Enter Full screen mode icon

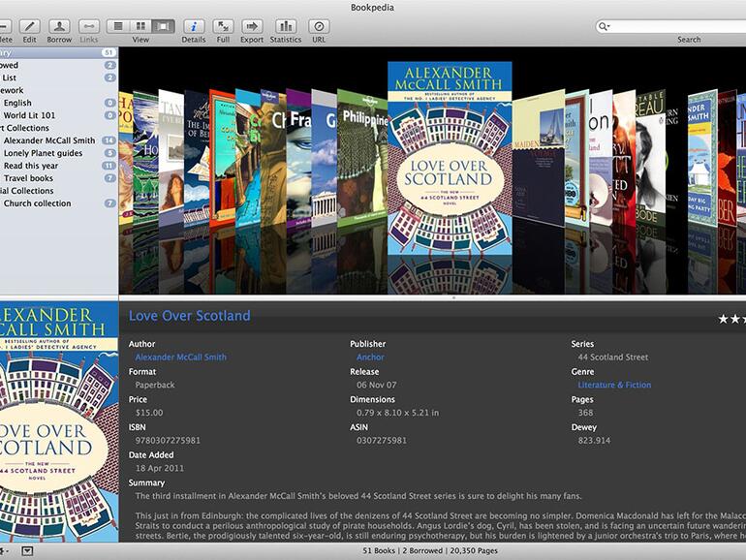(x=223, y=26)
